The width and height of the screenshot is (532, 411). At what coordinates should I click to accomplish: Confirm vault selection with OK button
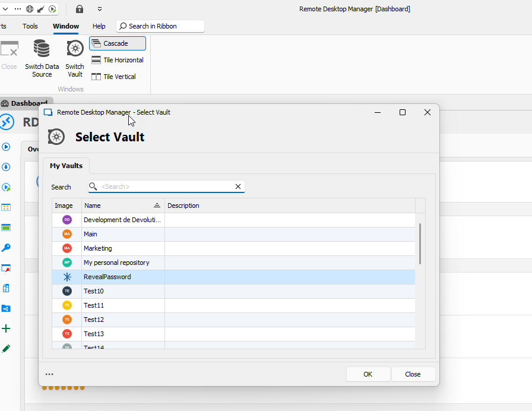(368, 374)
